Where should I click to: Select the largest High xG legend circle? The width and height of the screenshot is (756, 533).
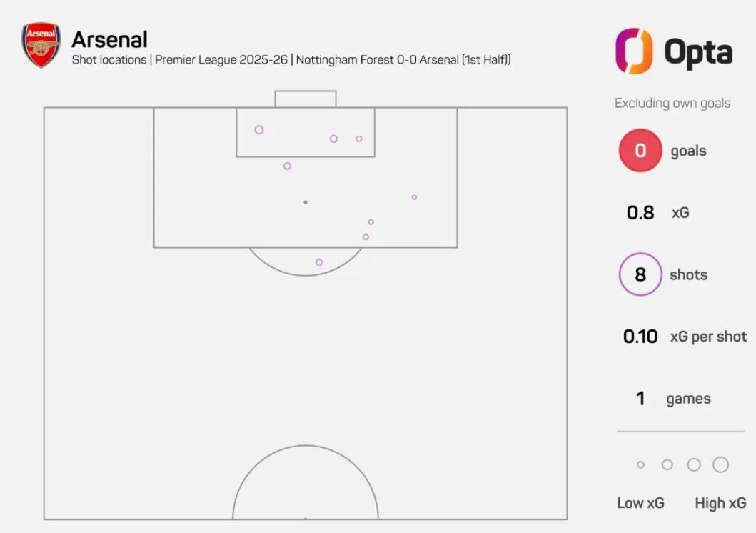point(720,465)
